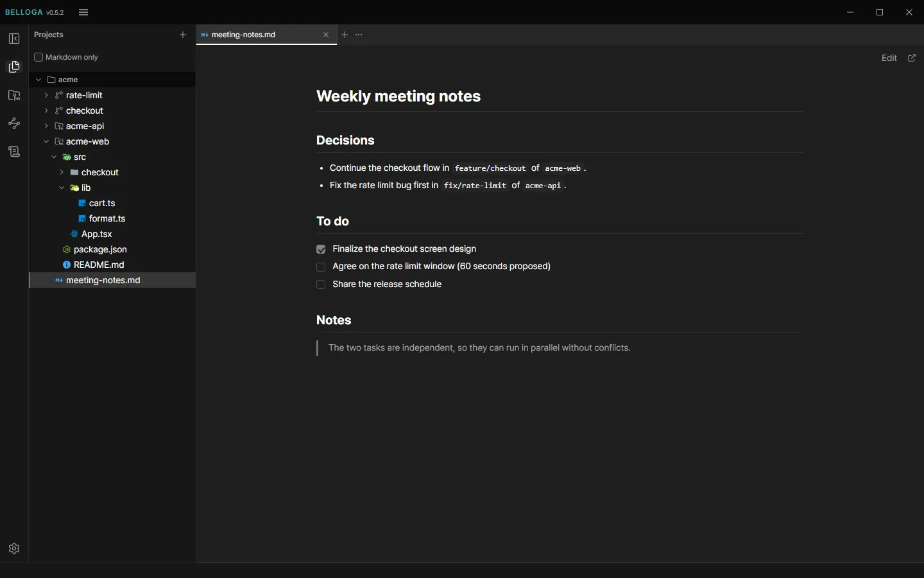Expand the rate-limit branch chevron

[x=46, y=95]
